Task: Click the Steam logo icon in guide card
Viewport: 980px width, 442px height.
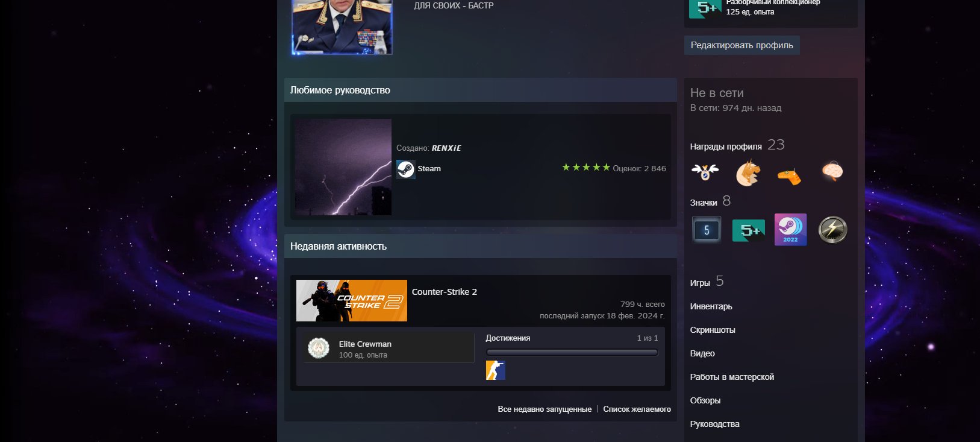Action: (405, 169)
